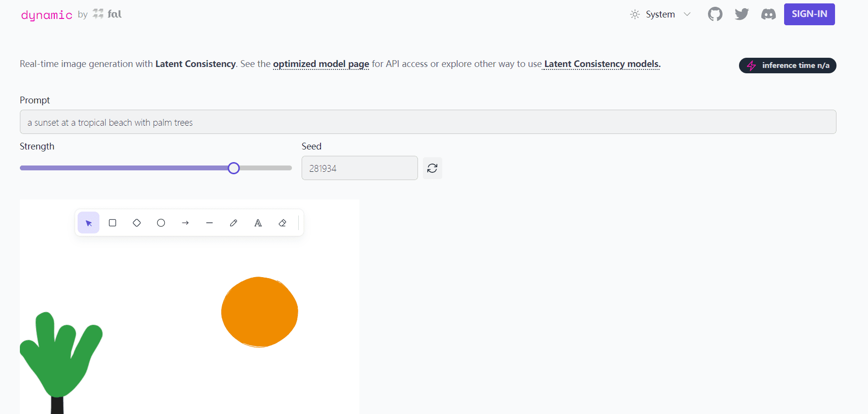The image size is (868, 414).
Task: Pick the text tool
Action: [x=258, y=223]
